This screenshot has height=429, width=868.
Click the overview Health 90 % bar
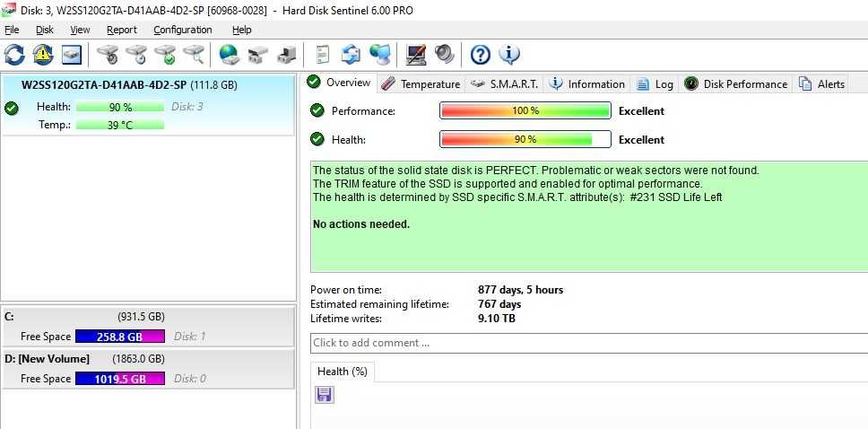pyautogui.click(x=525, y=140)
